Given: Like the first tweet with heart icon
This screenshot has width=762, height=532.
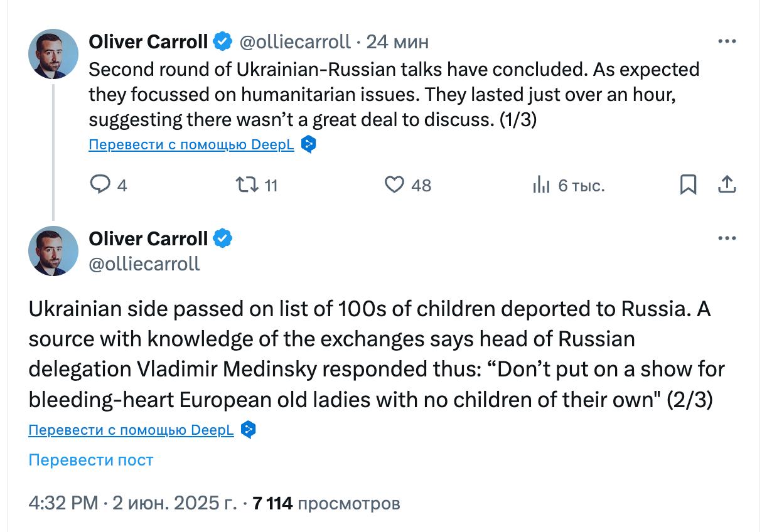Looking at the screenshot, I should [394, 185].
